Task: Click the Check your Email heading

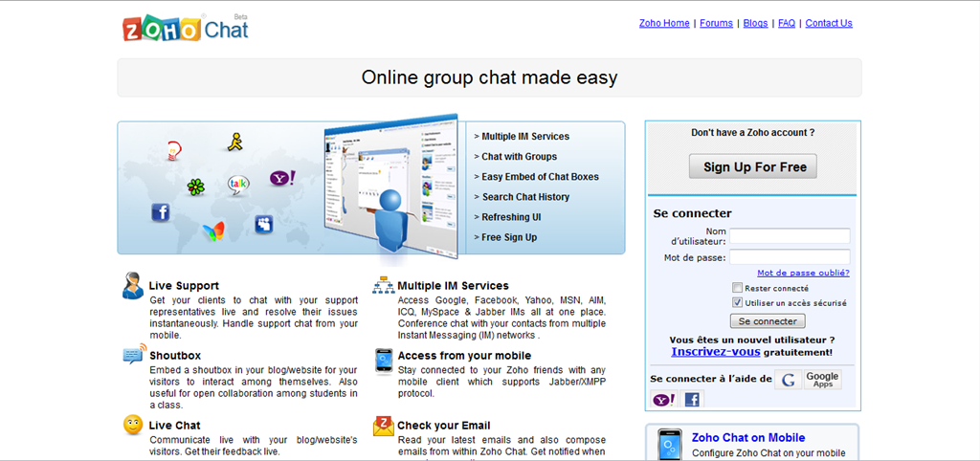Action: pyautogui.click(x=444, y=426)
